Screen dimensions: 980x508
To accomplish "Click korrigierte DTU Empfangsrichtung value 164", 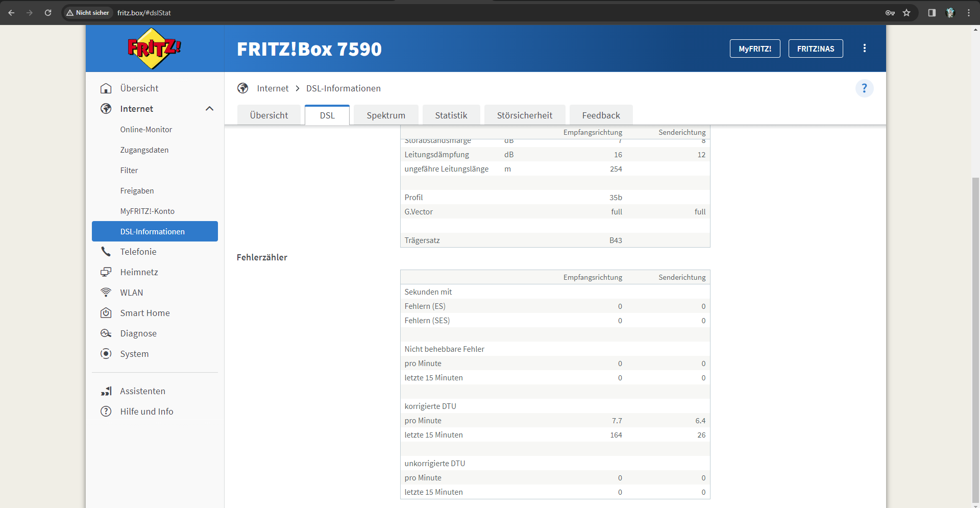I will 616,435.
